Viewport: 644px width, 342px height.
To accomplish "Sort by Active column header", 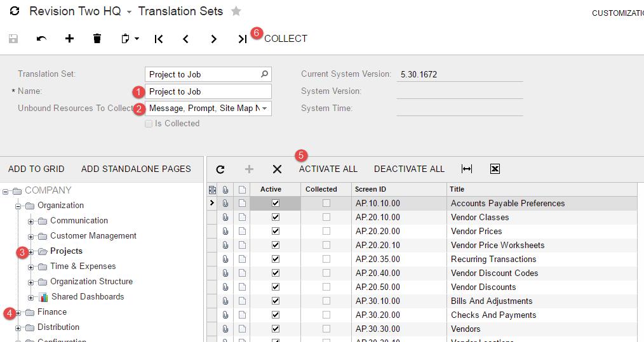I will tap(271, 189).
